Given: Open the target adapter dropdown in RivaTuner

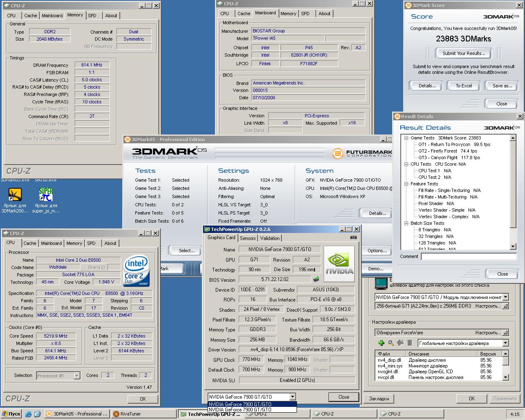Looking at the screenshot, I should coord(505,297).
